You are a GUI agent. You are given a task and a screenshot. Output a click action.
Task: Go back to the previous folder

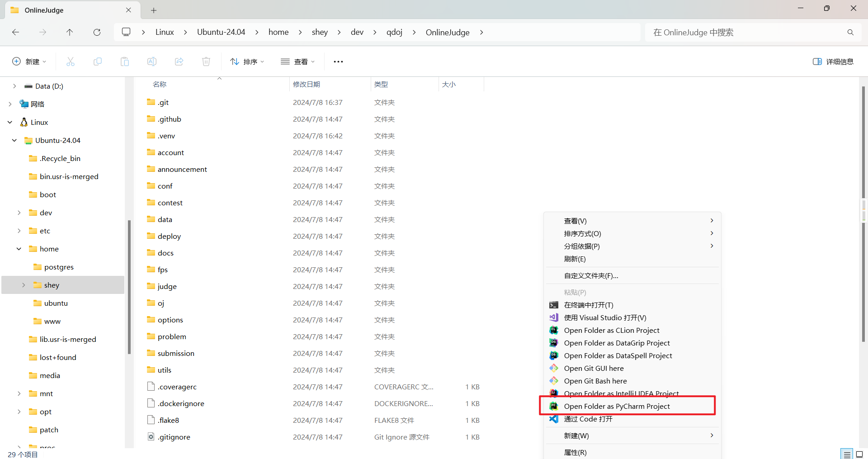[15, 32]
